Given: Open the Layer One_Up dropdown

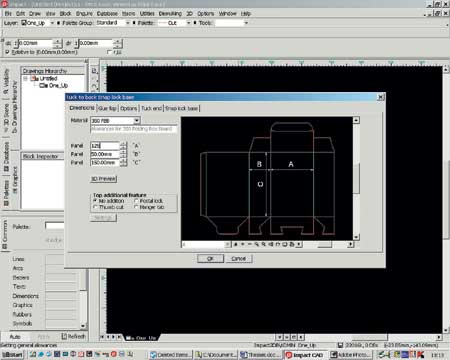Looking at the screenshot, I should (52, 23).
